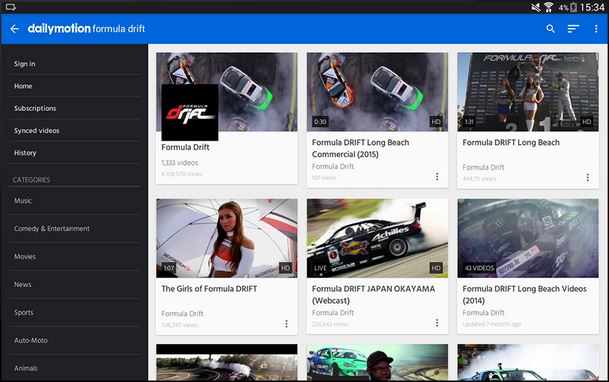
Task: Open the Formula Drift channel logo
Action: point(190,112)
